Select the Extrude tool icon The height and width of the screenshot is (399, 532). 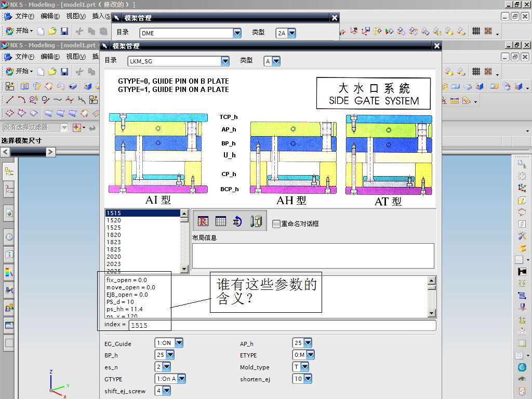pos(25,86)
